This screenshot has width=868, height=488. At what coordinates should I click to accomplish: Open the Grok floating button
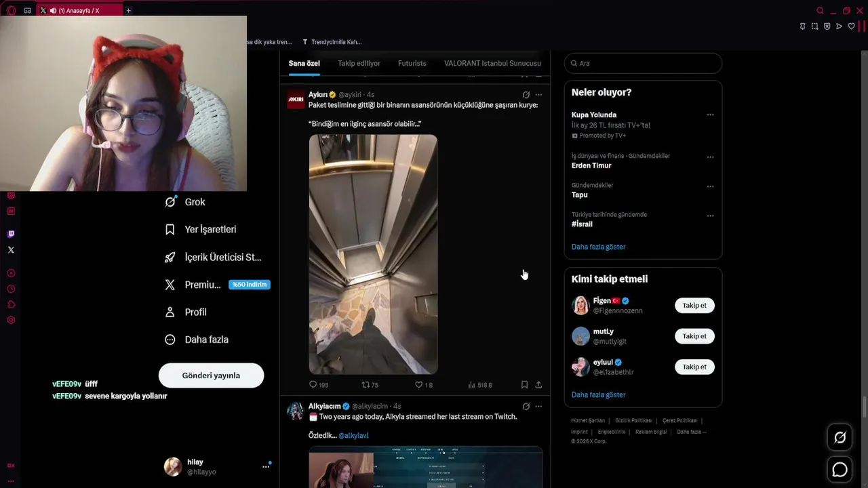(x=840, y=438)
